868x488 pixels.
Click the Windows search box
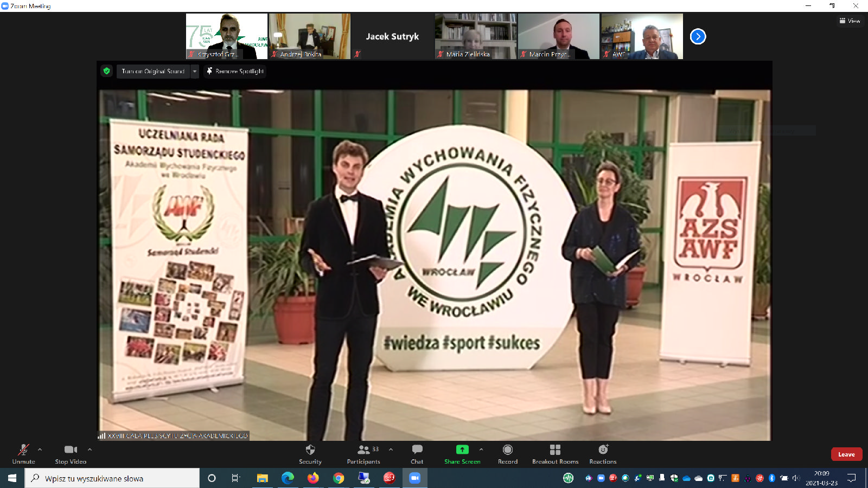pyautogui.click(x=112, y=478)
